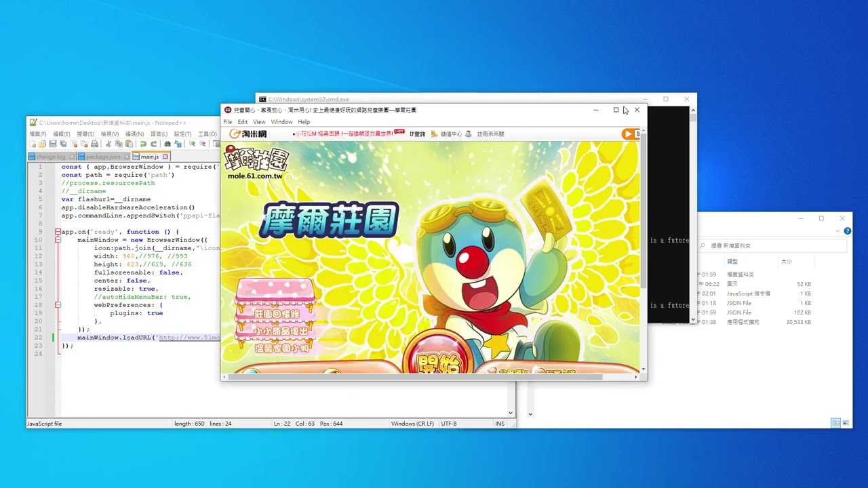The height and width of the screenshot is (488, 868).
Task: Click the Copy icon in Notepad++ toolbar
Action: click(119, 144)
